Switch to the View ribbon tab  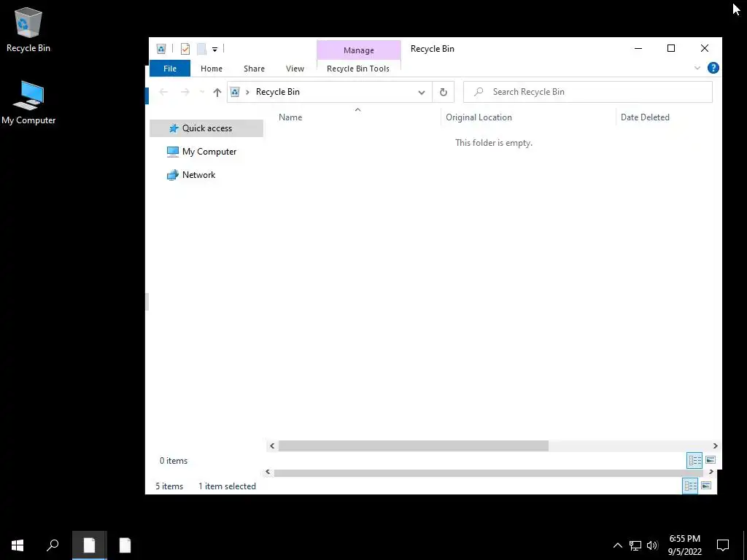295,69
